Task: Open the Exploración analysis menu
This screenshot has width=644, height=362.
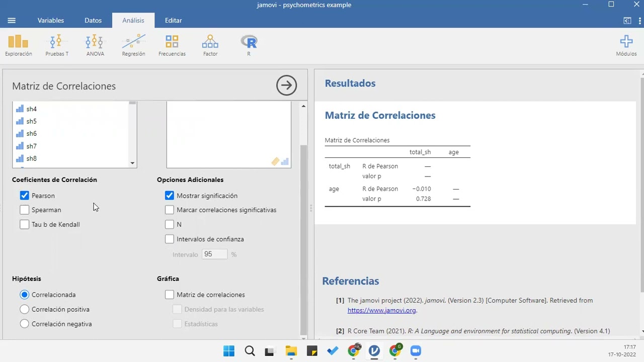Action: 19,45
